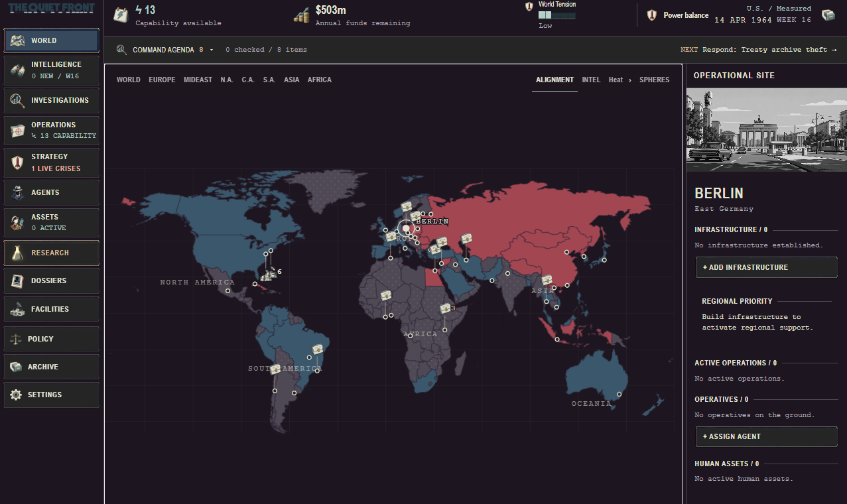
Task: Focus the map on Europe
Action: pos(162,80)
